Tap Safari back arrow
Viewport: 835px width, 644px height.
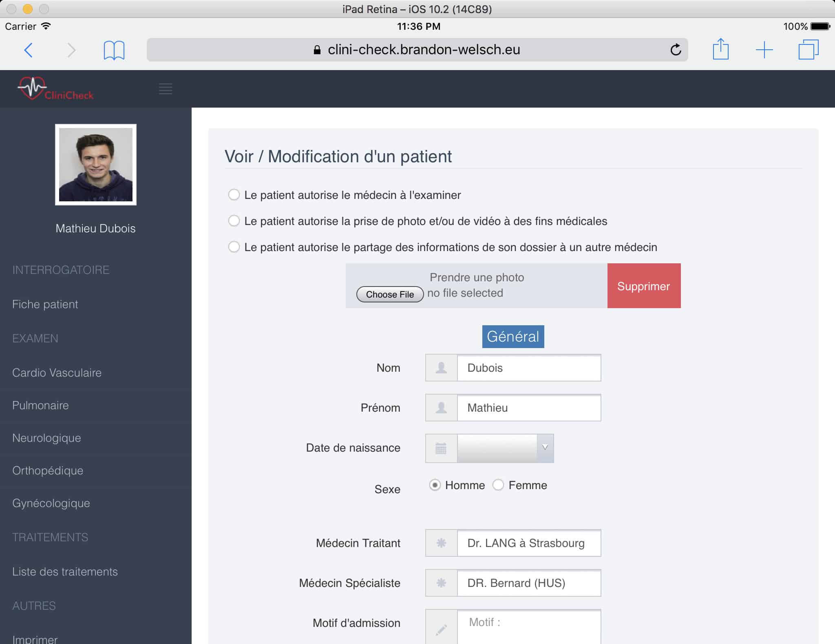click(x=29, y=50)
